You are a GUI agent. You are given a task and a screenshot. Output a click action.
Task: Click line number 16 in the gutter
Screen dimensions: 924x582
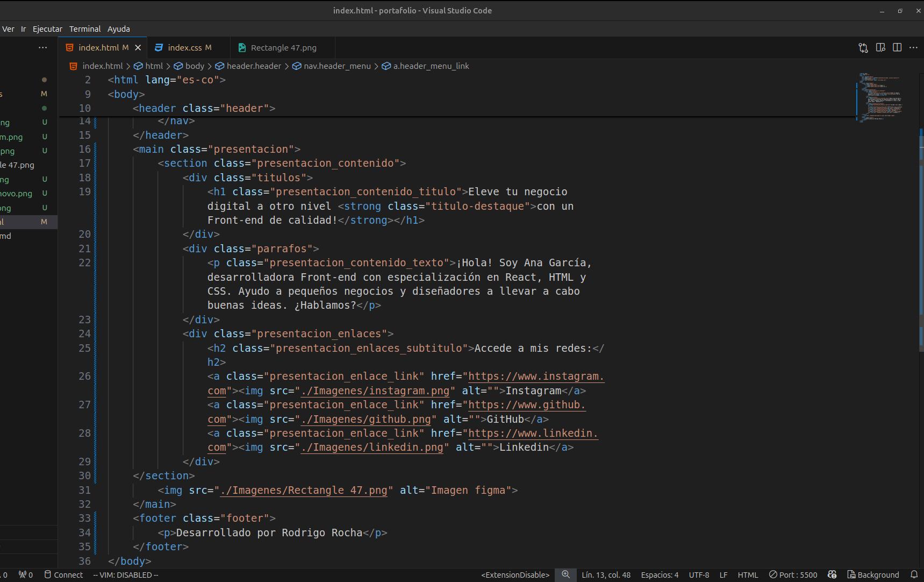click(84, 150)
